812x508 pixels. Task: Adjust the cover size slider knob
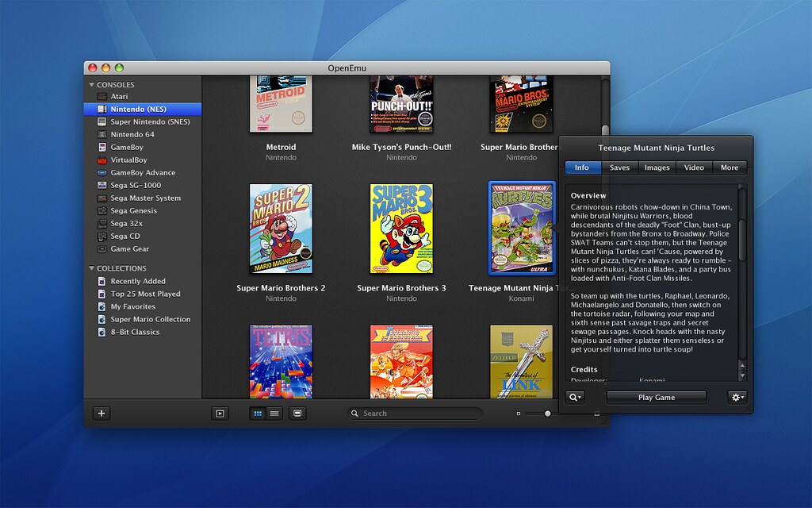(547, 414)
